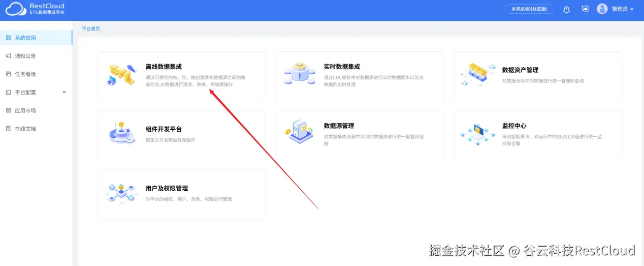Click the 应用市场 grid icon
644x266 pixels.
click(x=8, y=110)
